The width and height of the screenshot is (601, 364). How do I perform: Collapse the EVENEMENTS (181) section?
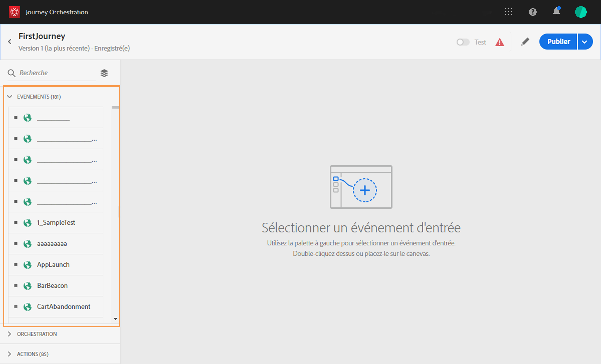coord(10,97)
